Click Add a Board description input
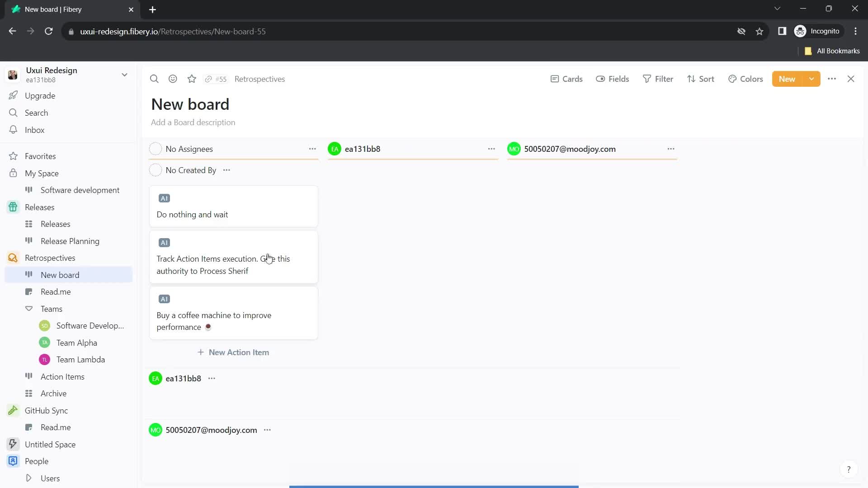Viewport: 868px width, 488px height. 193,122
